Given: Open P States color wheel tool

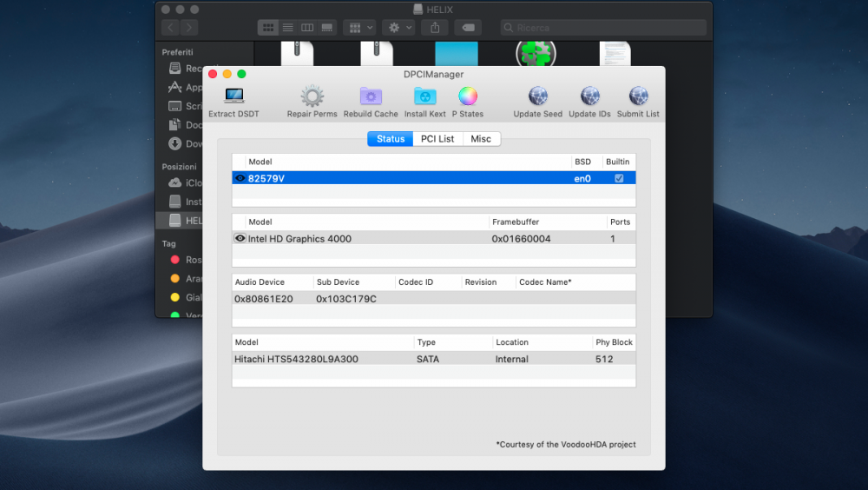Looking at the screenshot, I should point(467,102).
